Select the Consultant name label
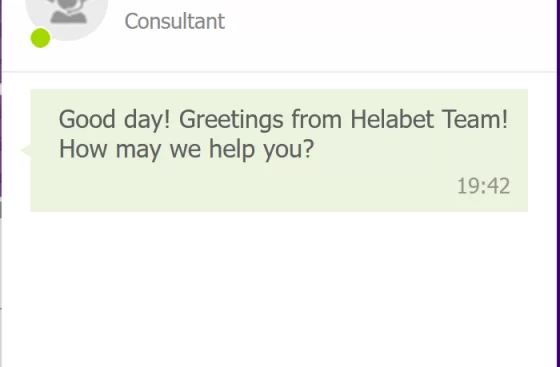 pos(175,21)
